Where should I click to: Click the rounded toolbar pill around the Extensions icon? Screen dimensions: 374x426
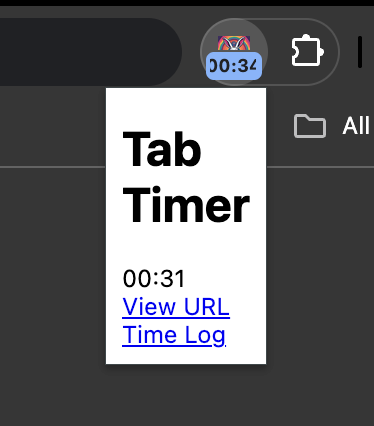pyautogui.click(x=270, y=52)
